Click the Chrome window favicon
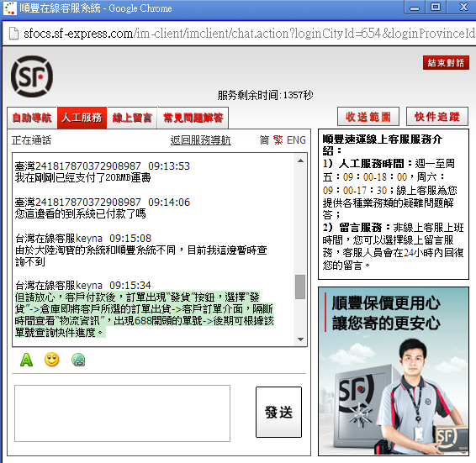 pos(10,8)
